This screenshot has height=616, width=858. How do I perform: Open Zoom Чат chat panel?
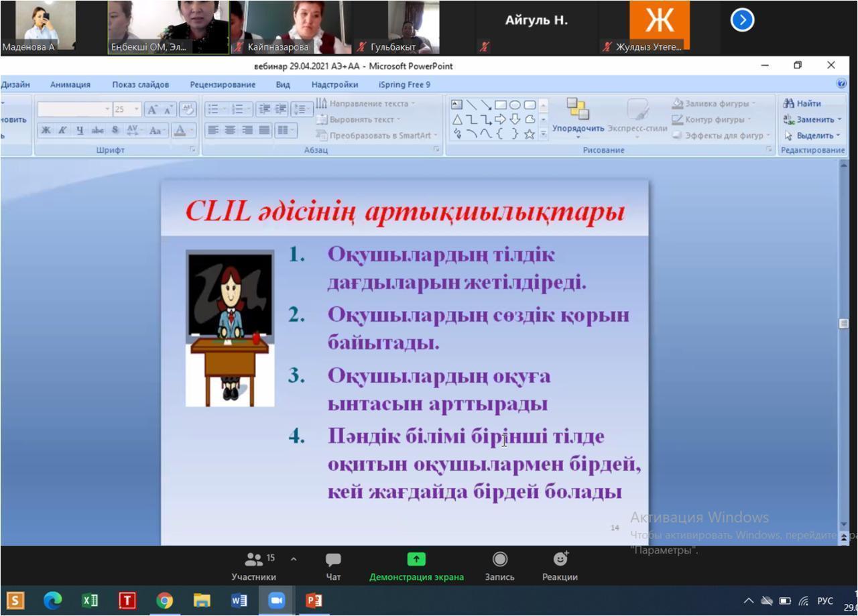point(333,566)
